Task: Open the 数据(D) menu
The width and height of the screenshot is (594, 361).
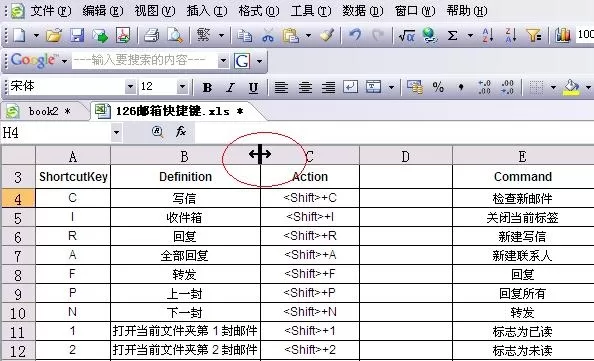Action: pos(363,11)
